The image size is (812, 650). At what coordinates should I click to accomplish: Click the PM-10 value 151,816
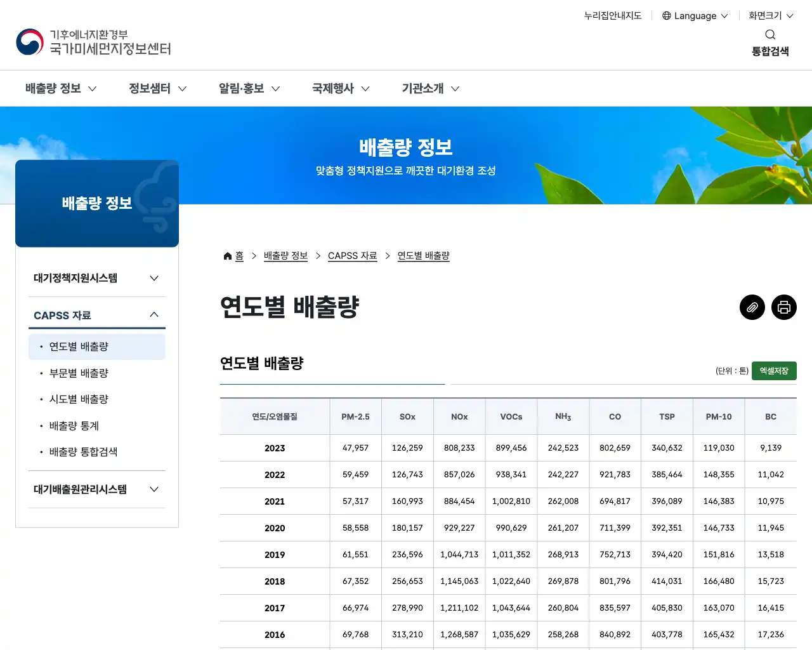click(719, 555)
